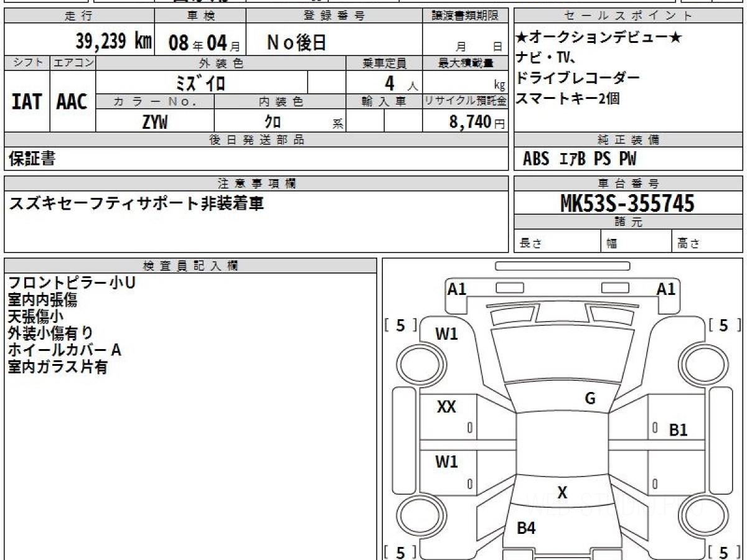The height and width of the screenshot is (560, 747).
Task: Select the 幅 dimension field
Action: pyautogui.click(x=636, y=242)
